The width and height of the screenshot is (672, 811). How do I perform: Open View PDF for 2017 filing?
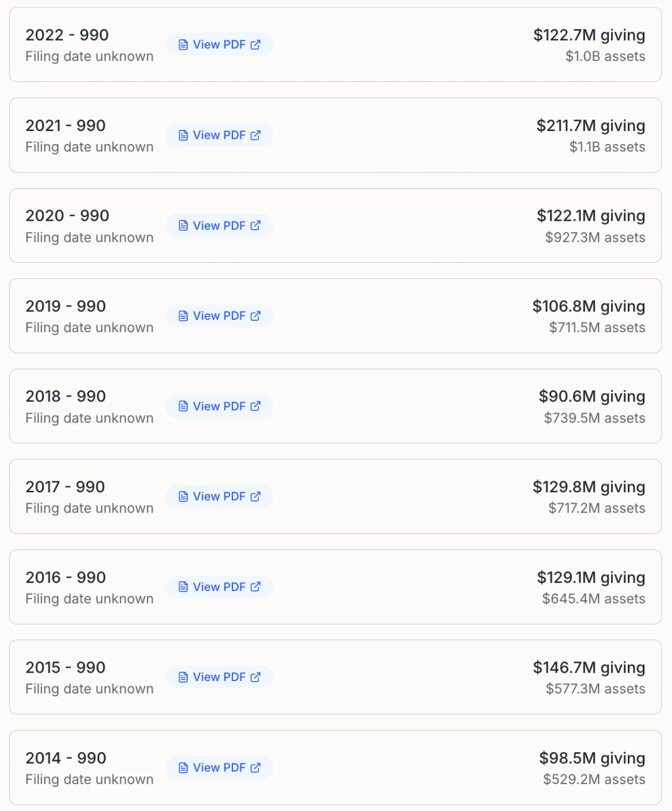pyautogui.click(x=220, y=496)
